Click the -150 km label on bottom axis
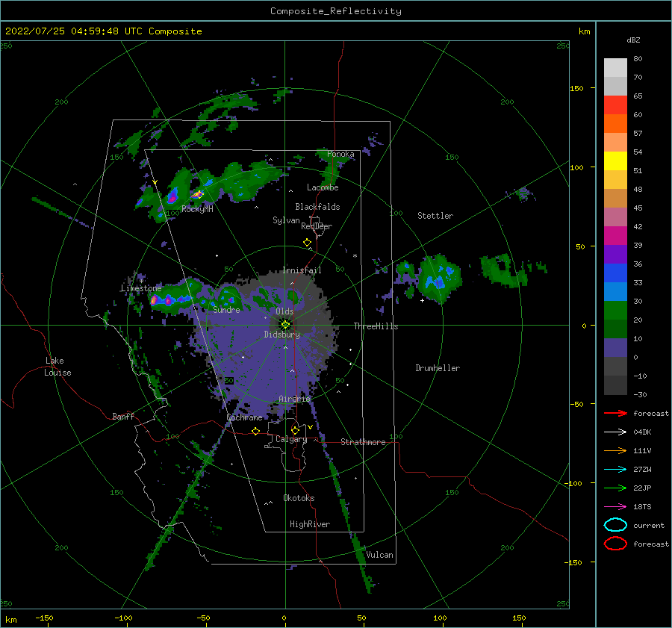672x628 pixels. pos(44,618)
